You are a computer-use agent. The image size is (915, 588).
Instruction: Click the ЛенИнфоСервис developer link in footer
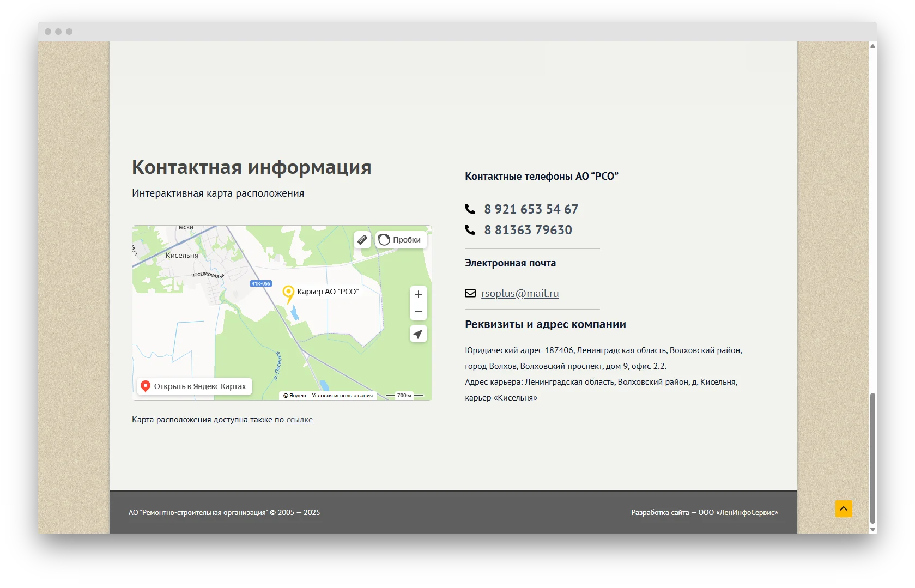click(x=749, y=512)
